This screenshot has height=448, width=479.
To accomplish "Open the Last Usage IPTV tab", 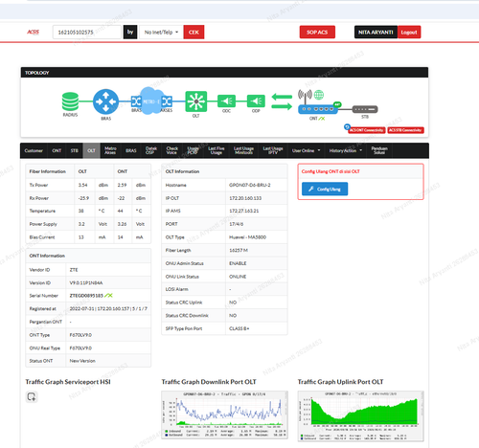I will pyautogui.click(x=273, y=150).
